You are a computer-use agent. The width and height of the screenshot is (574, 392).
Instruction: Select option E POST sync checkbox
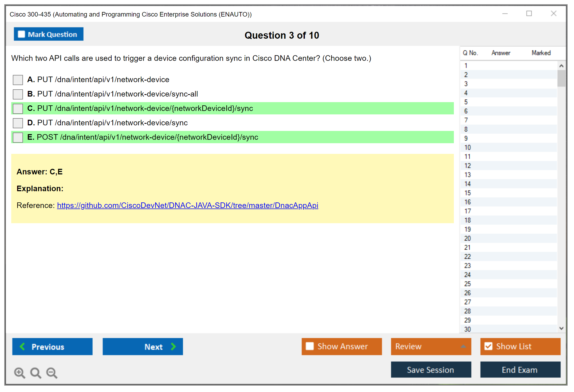click(18, 137)
